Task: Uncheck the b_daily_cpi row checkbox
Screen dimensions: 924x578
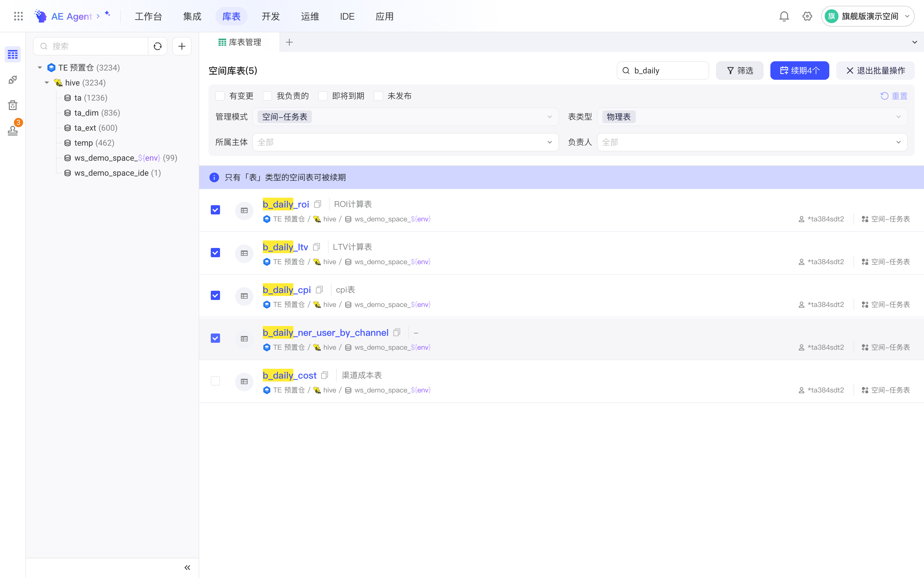Action: [215, 295]
